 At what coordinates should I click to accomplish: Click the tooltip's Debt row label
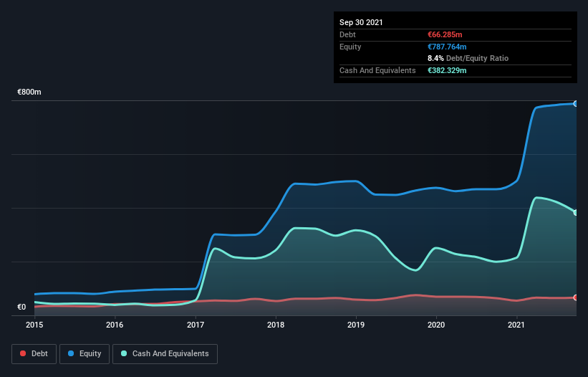(347, 34)
